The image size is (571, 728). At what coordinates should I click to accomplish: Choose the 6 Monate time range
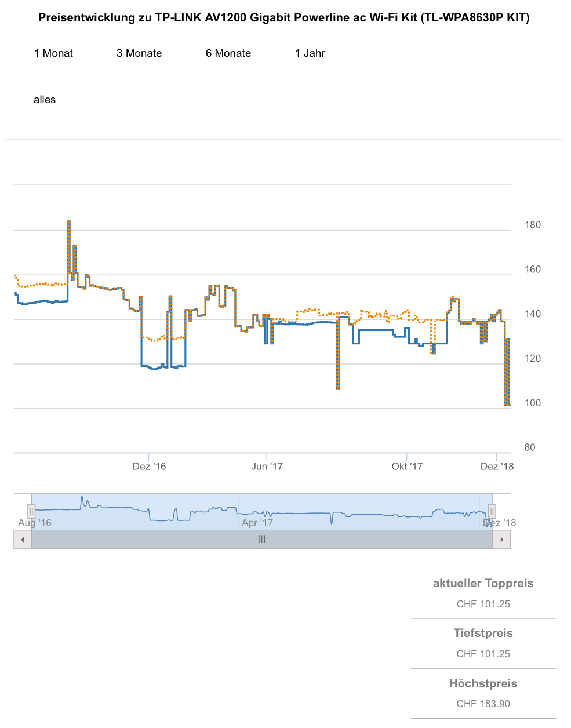[228, 53]
